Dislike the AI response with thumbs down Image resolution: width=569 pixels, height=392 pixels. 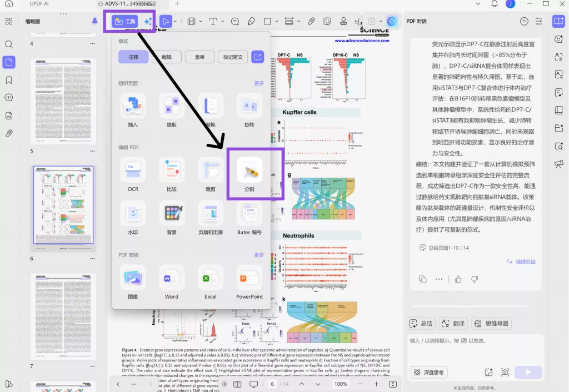[475, 279]
